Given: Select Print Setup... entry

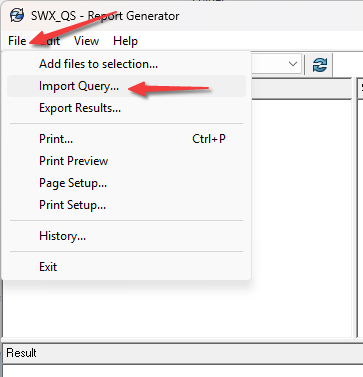Looking at the screenshot, I should (x=126, y=205).
